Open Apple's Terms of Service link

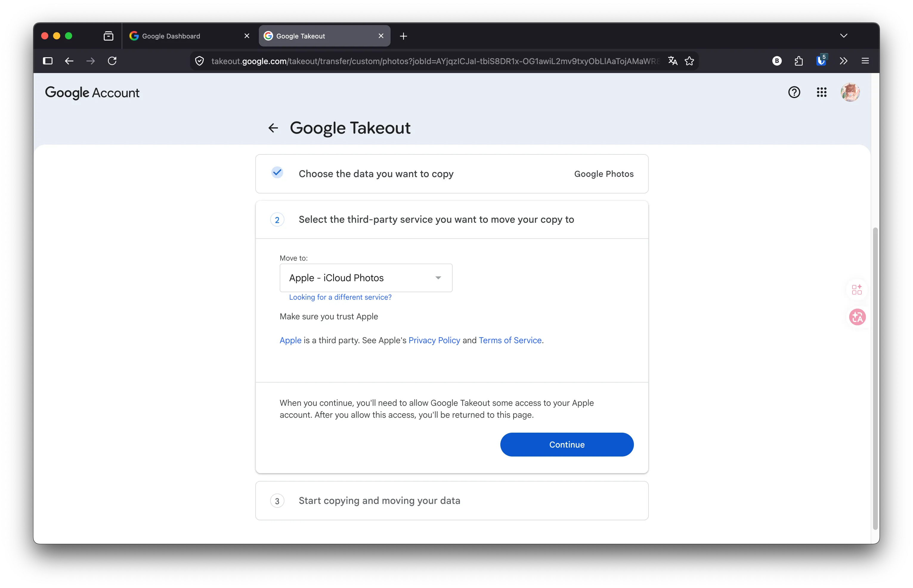point(510,340)
